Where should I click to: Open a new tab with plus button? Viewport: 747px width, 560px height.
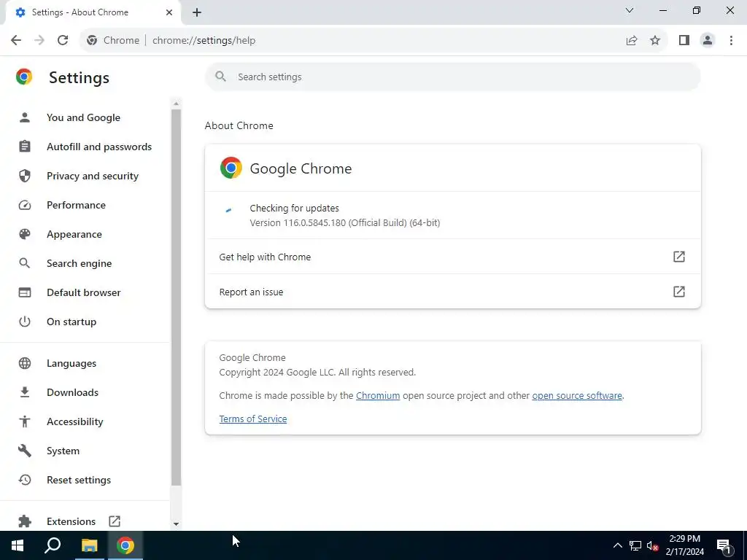pyautogui.click(x=197, y=13)
